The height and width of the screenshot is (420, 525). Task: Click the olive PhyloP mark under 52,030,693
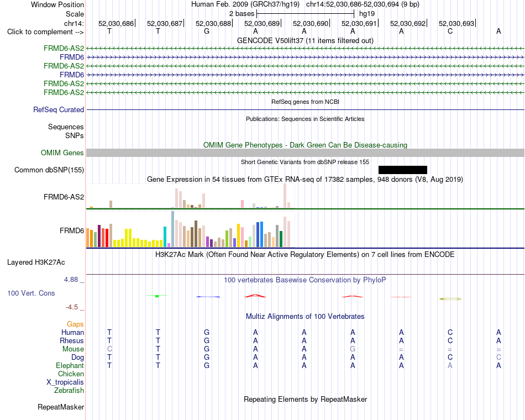[450, 299]
